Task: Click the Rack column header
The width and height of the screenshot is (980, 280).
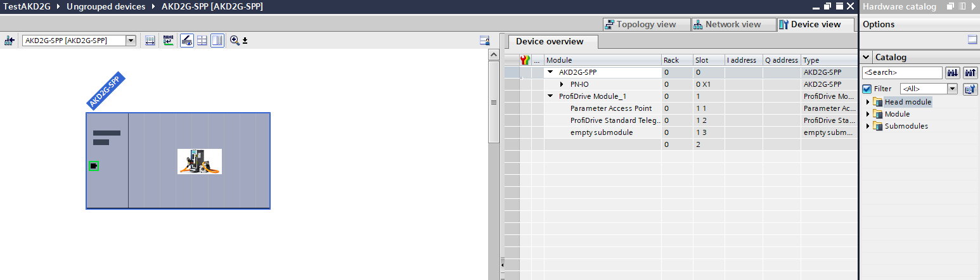Action: tap(677, 60)
